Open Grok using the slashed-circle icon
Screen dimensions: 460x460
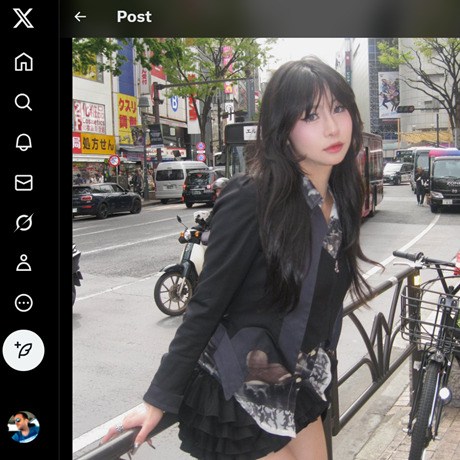[x=24, y=223]
